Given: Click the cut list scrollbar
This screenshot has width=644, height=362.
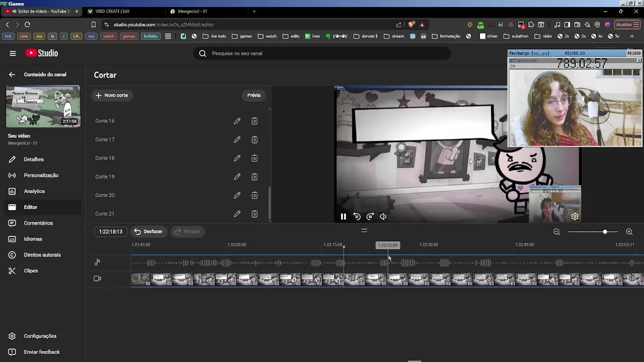Looking at the screenshot, I should pyautogui.click(x=270, y=203).
